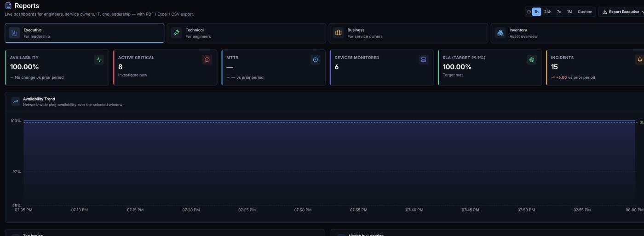
Task: Click the 100% y-axis label
Action: pyautogui.click(x=16, y=121)
